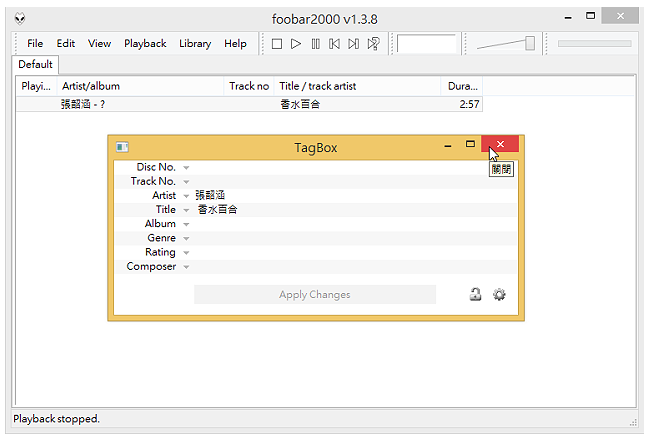
Task: Open the View menu
Action: (x=99, y=43)
